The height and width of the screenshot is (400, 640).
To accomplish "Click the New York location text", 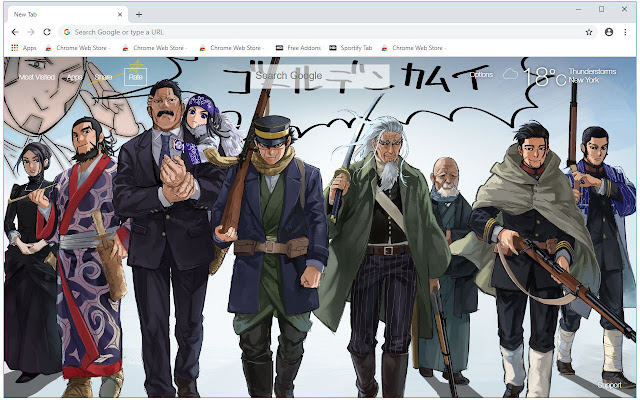I will (584, 80).
